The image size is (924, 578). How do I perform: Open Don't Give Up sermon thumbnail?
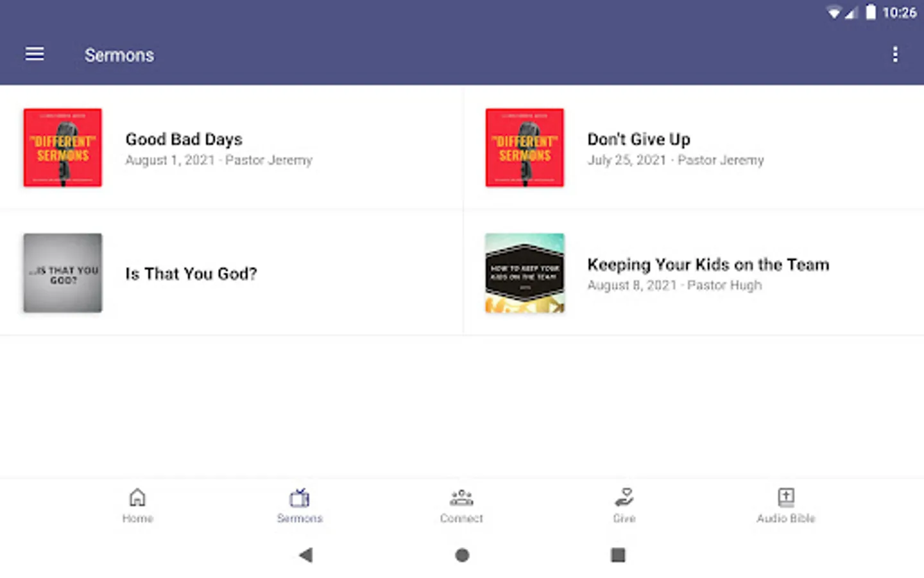click(525, 148)
